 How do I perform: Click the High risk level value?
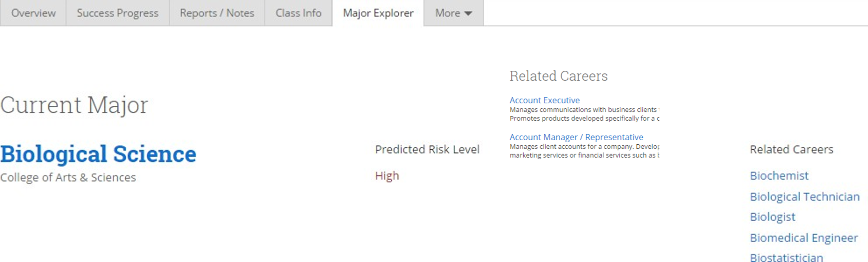click(387, 176)
